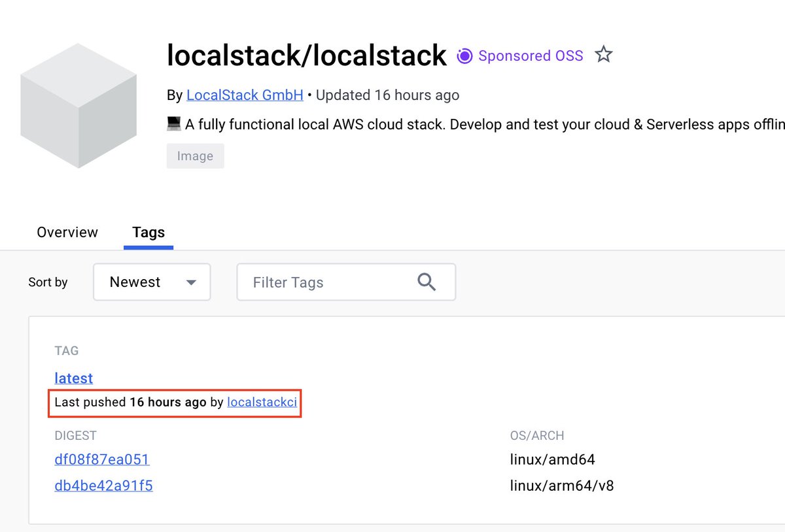Select the Tags tab
The height and width of the screenshot is (532, 785).
(x=148, y=232)
